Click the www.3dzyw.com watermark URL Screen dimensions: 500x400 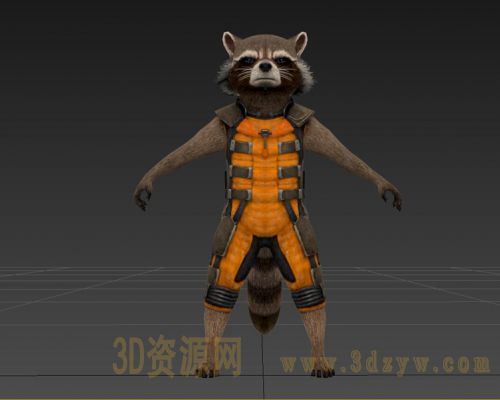385,363
